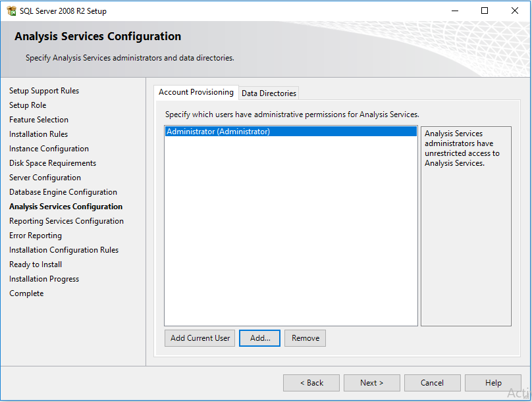Proceed with the Next > button
Screen dimensions: 532x402
372,383
